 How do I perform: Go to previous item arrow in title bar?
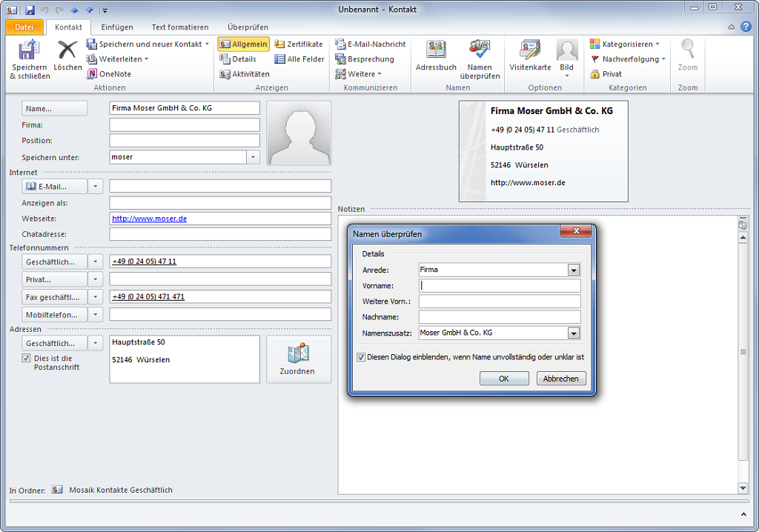tap(75, 10)
